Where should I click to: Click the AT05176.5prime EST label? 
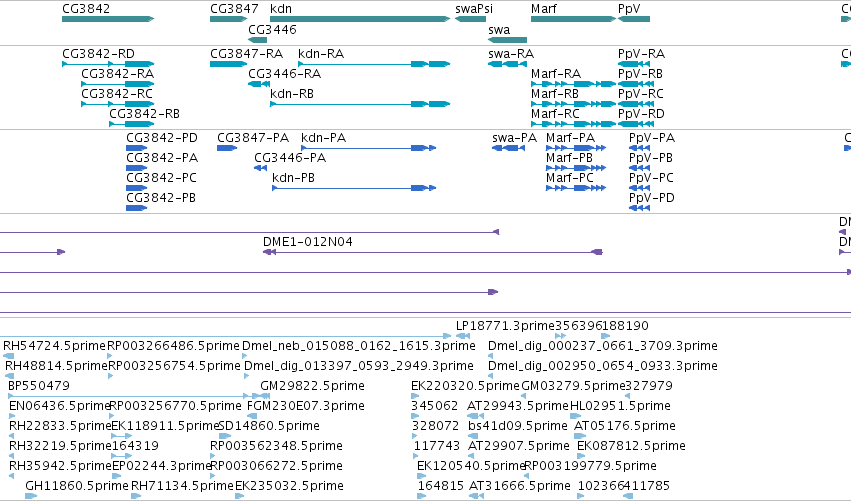pyautogui.click(x=625, y=426)
